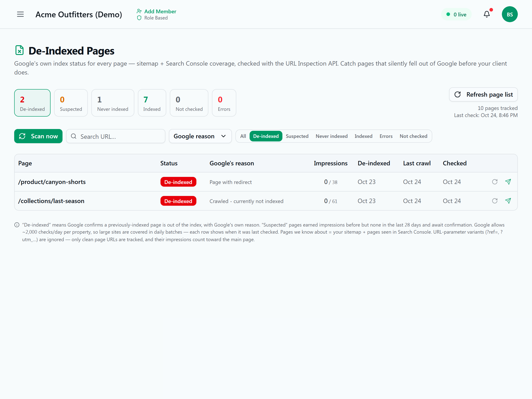
Task: Select the Never indexed summary card
Action: coord(113,103)
